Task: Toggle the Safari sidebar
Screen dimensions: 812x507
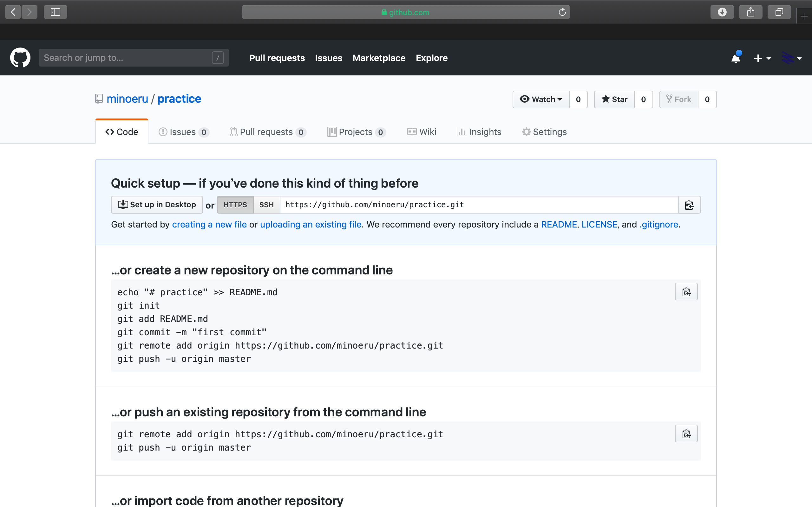Action: (x=56, y=12)
